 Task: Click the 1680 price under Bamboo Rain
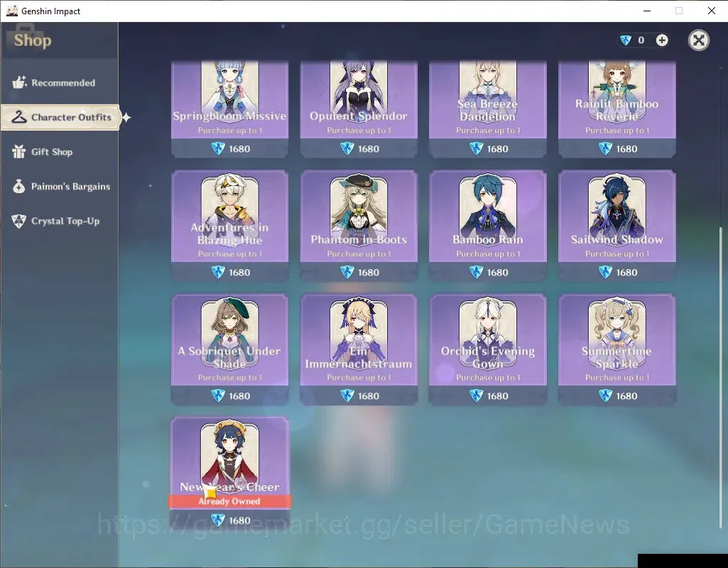tap(489, 273)
